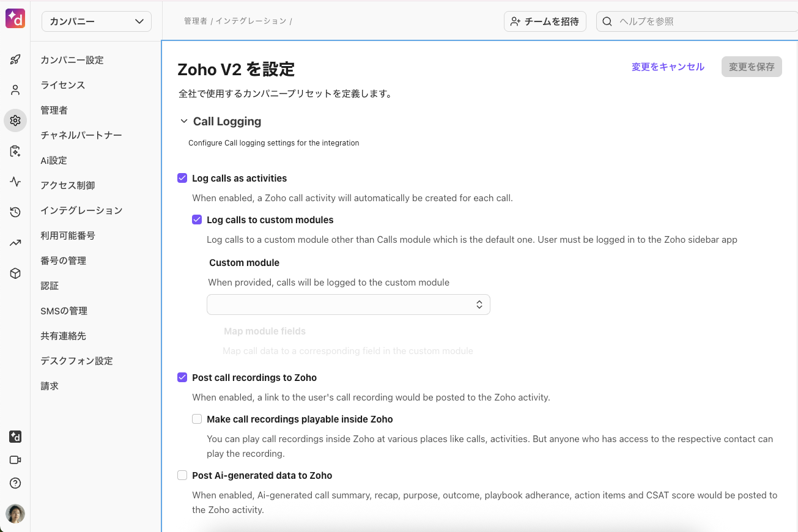Open the video camera meetings icon
This screenshot has height=532, width=798.
point(15,460)
